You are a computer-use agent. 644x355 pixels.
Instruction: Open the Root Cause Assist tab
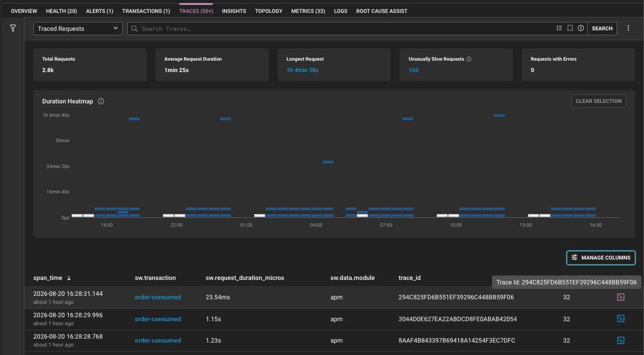tap(382, 11)
